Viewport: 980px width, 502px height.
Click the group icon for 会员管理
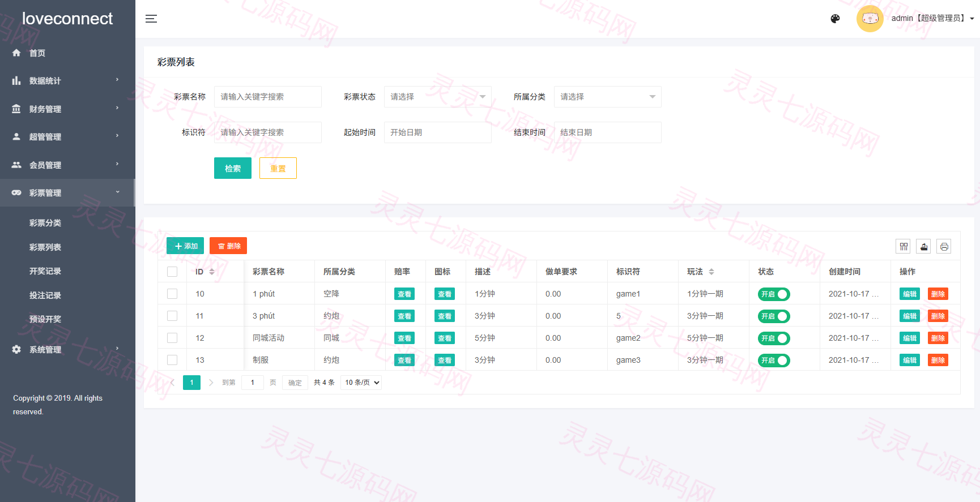pyautogui.click(x=16, y=165)
